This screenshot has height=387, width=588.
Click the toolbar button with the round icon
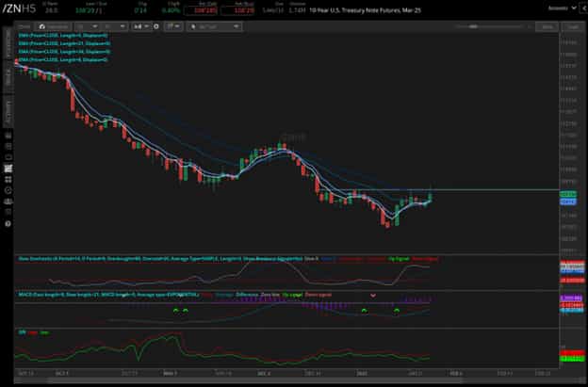54,26
